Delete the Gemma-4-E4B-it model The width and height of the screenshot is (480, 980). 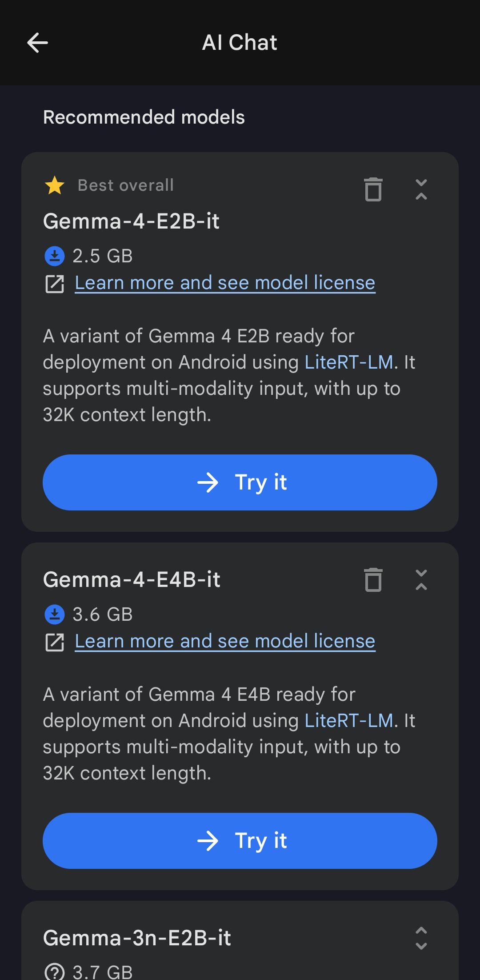373,580
